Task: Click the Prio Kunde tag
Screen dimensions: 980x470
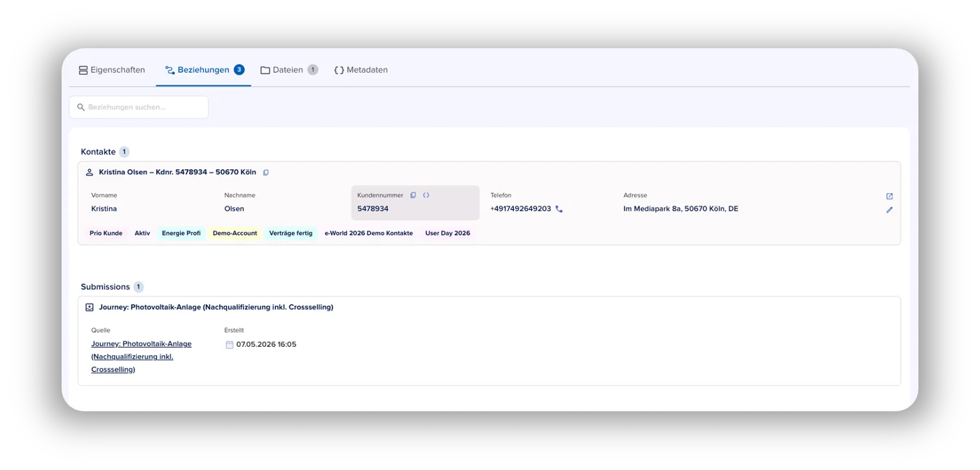Action: tap(106, 233)
